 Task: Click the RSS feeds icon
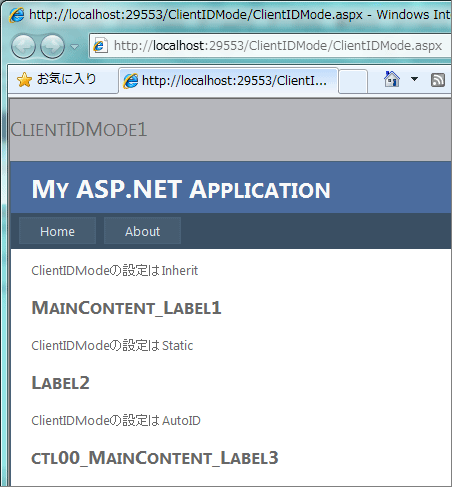tap(438, 80)
